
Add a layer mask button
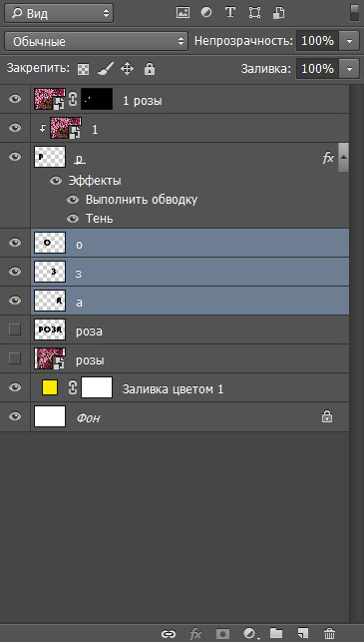point(223,633)
